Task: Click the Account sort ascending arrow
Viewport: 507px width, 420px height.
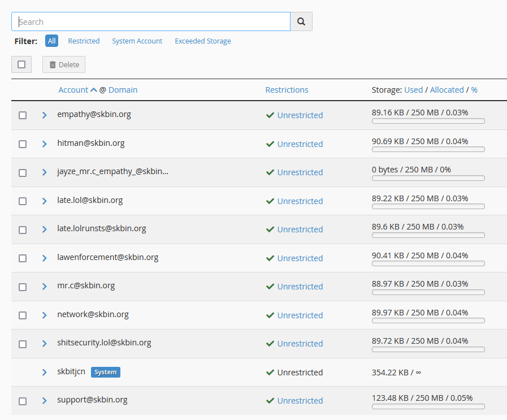Action: (94, 90)
